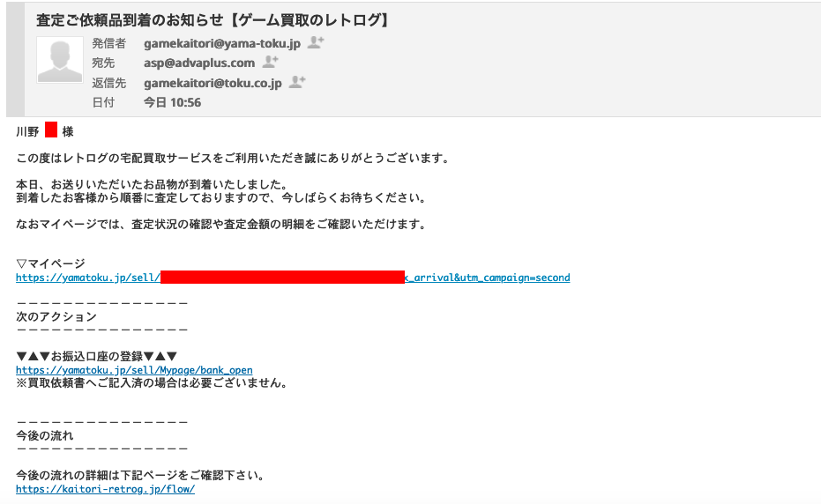Viewport: 821px width, 504px height.
Task: Click the 次のアクション section heading
Action: (56, 316)
